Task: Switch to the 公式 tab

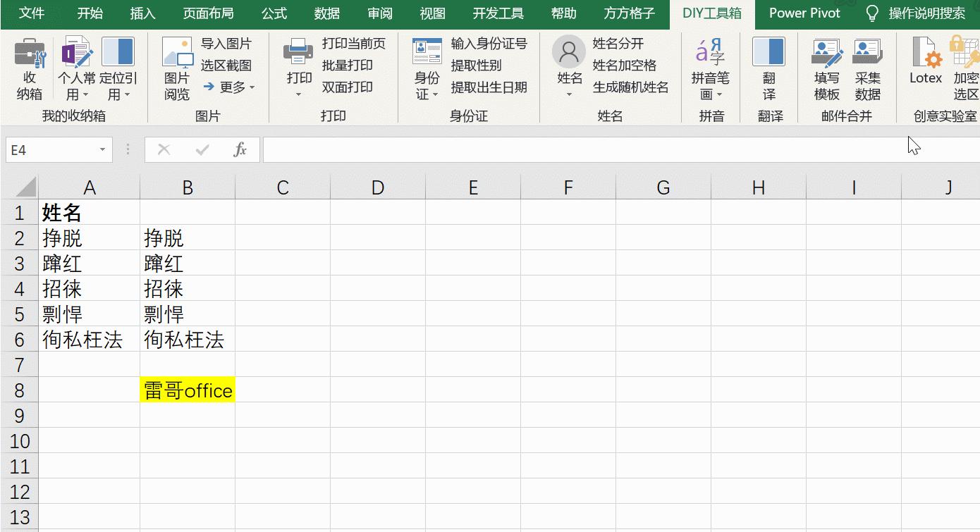Action: 274,13
